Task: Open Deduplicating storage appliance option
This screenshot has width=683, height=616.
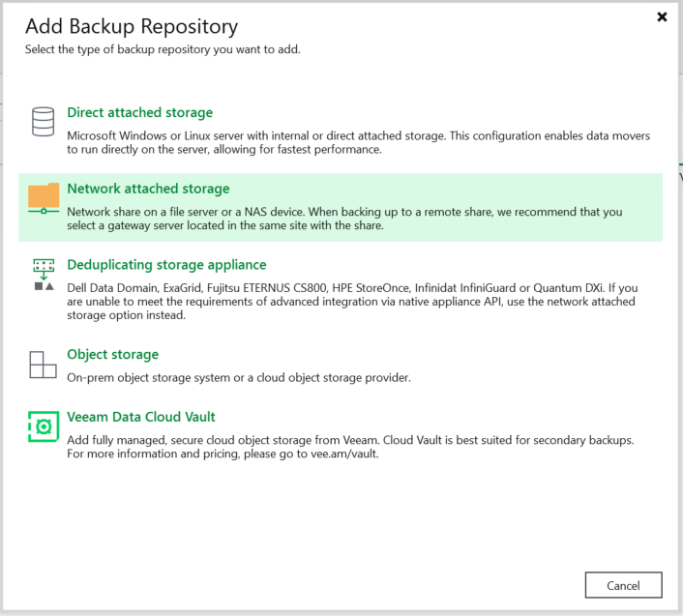Action: [x=166, y=265]
